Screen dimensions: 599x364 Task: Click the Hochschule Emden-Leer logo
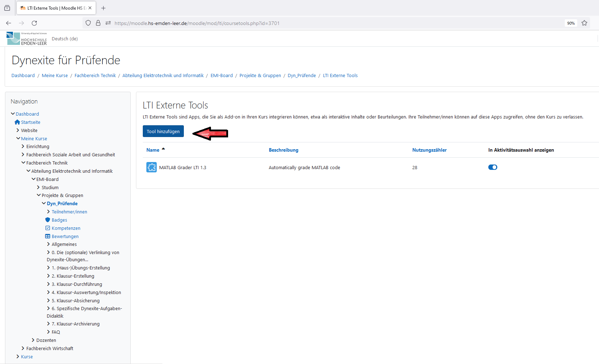[27, 39]
